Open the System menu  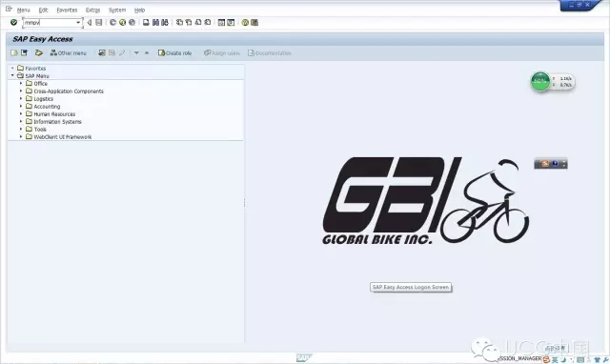pos(117,10)
